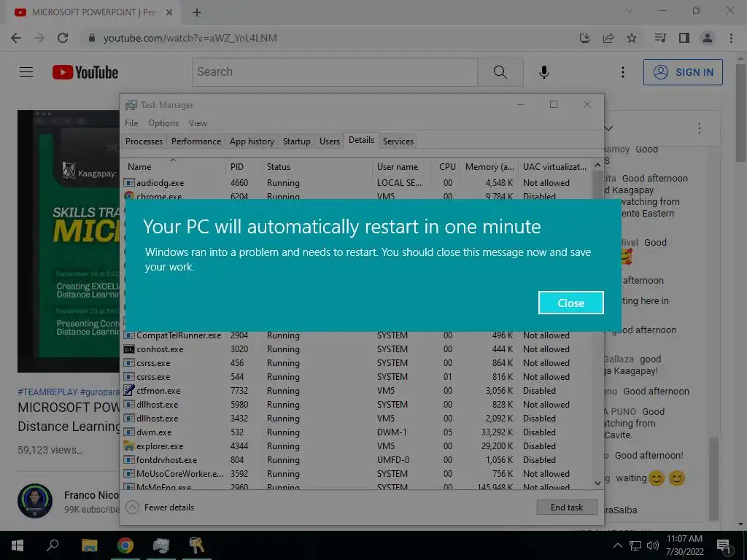Click the Chrome address bar URL
The width and height of the screenshot is (747, 560).
click(x=190, y=38)
